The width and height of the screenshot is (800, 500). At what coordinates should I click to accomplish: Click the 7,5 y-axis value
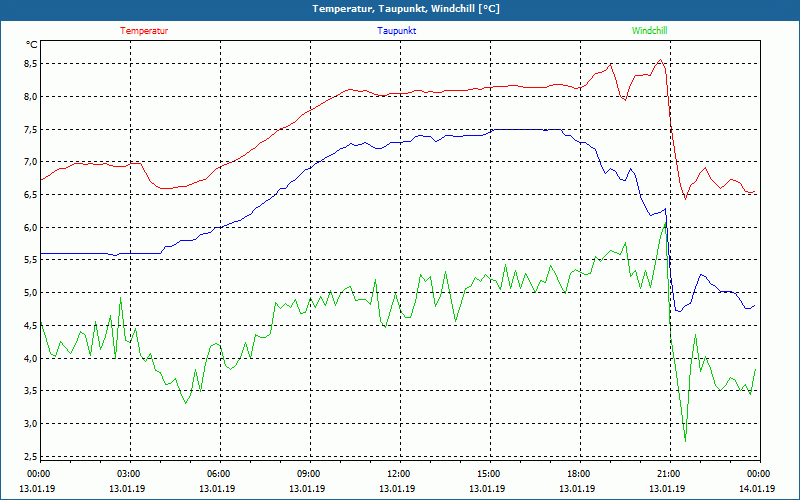pos(30,129)
